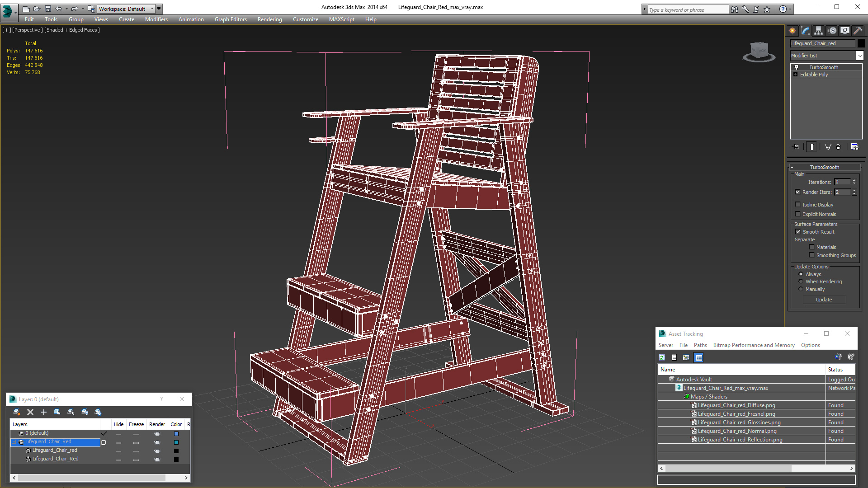Enable Separate by Materials checkbox
This screenshot has width=868, height=488.
[x=811, y=247]
